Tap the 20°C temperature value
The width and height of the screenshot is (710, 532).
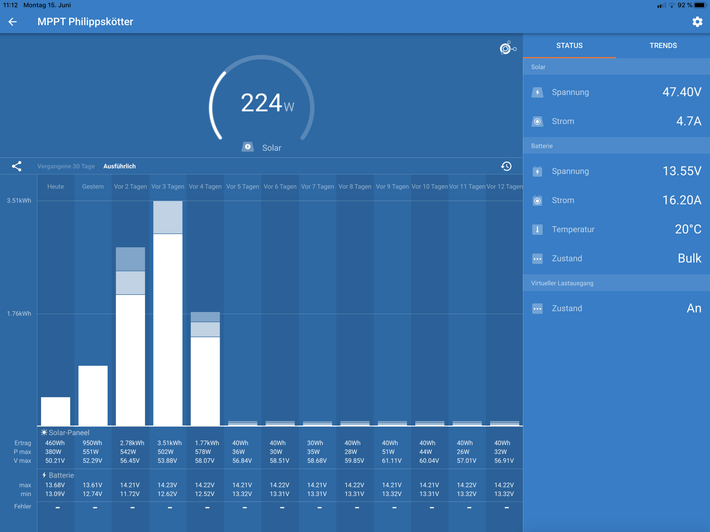[688, 229]
